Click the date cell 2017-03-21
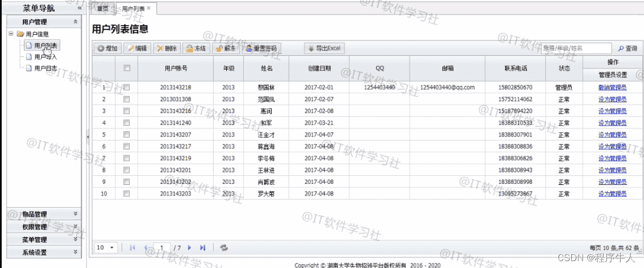The width and height of the screenshot is (644, 268). [x=319, y=122]
